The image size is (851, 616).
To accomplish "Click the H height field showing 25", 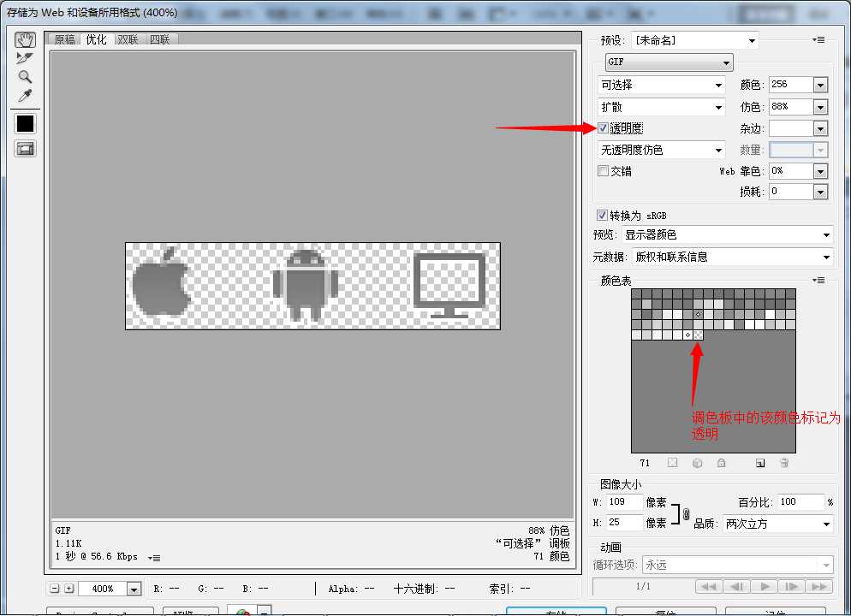I will click(x=624, y=523).
